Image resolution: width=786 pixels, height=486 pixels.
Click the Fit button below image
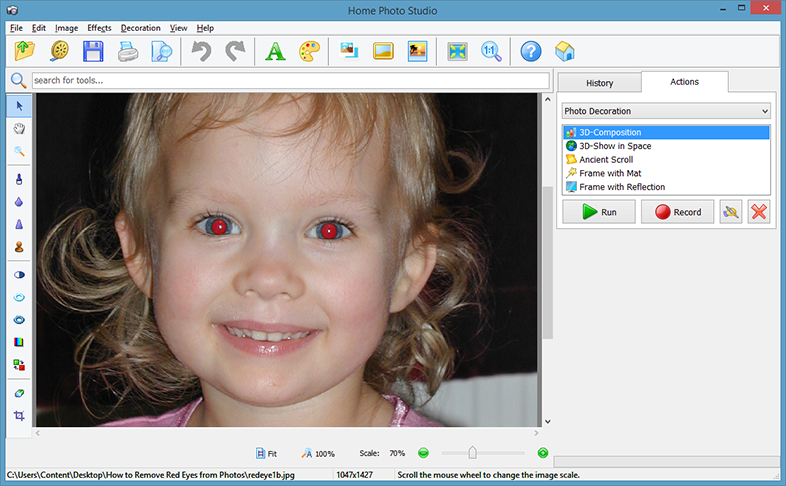pos(266,453)
